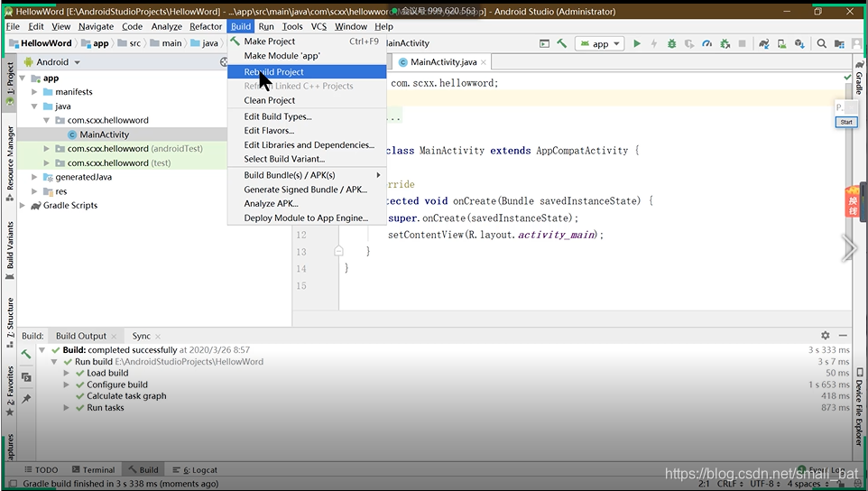Viewport: 868px width, 491px height.
Task: Open the TODO tool window
Action: point(42,470)
